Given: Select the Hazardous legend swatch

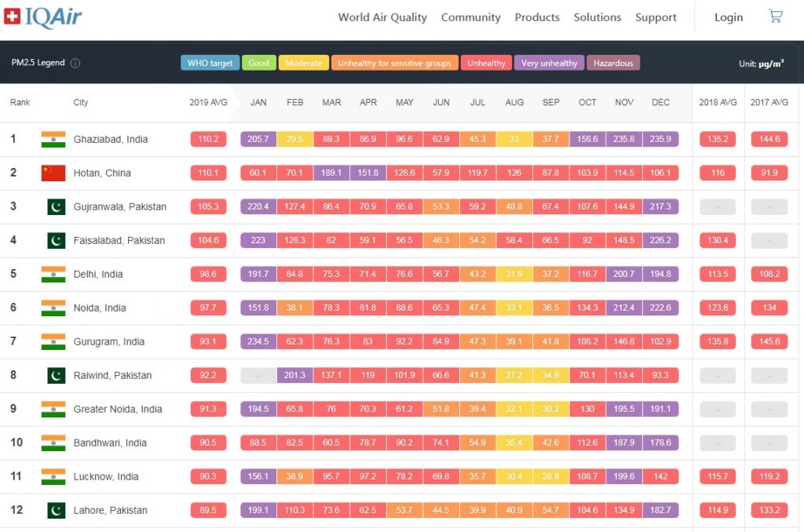Looking at the screenshot, I should [613, 63].
